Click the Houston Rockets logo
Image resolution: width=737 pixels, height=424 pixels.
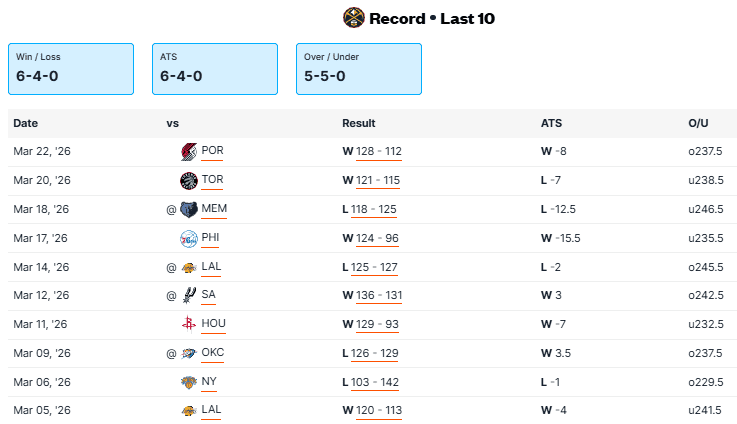(x=189, y=325)
